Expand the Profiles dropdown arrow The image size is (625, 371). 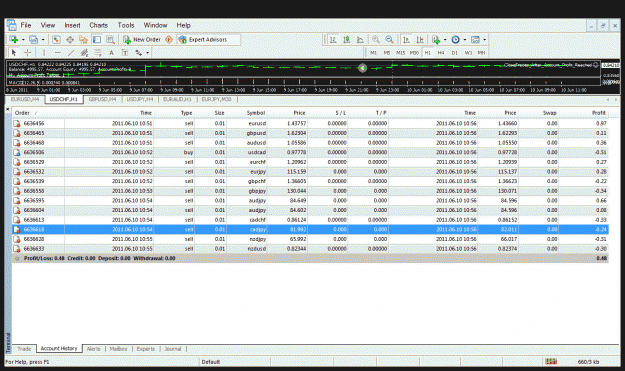43,39
